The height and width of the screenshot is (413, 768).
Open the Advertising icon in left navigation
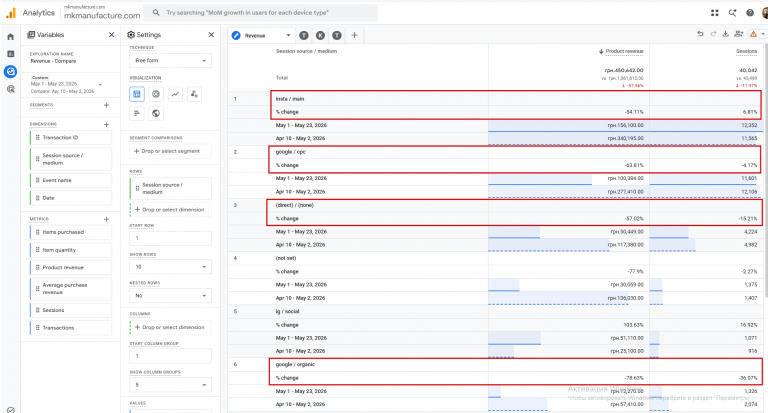click(x=10, y=89)
